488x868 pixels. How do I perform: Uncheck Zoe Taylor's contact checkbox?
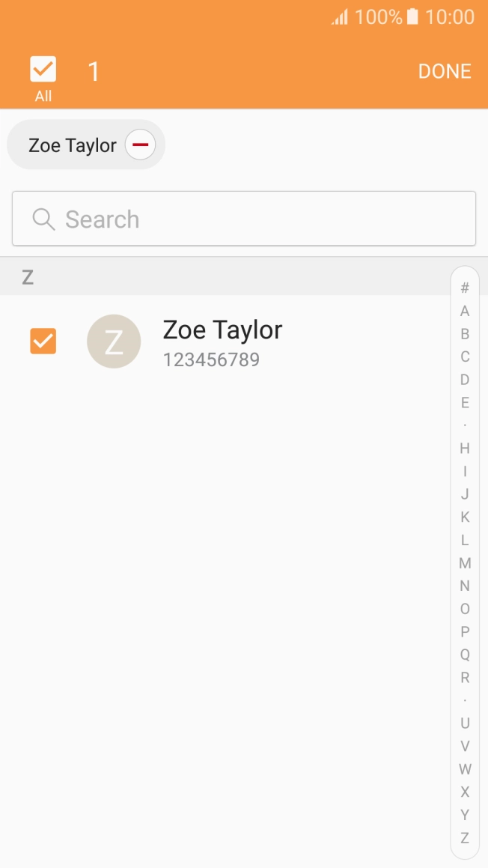(43, 342)
